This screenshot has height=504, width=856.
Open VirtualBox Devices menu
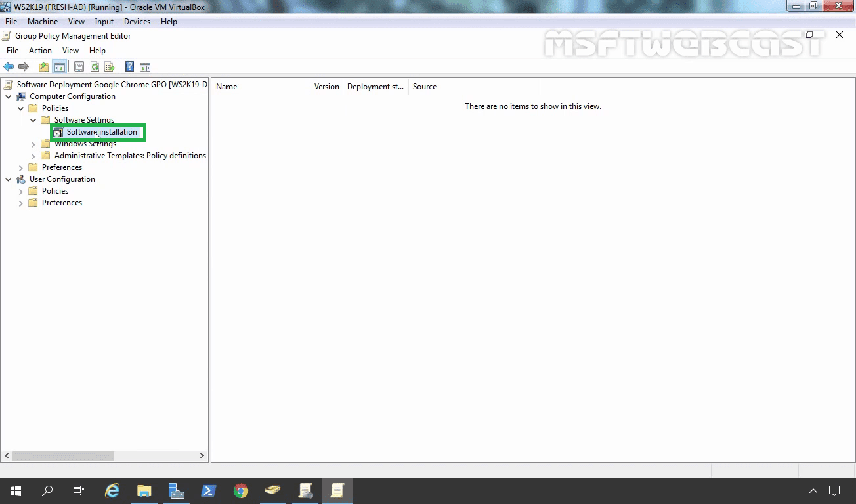tap(137, 22)
